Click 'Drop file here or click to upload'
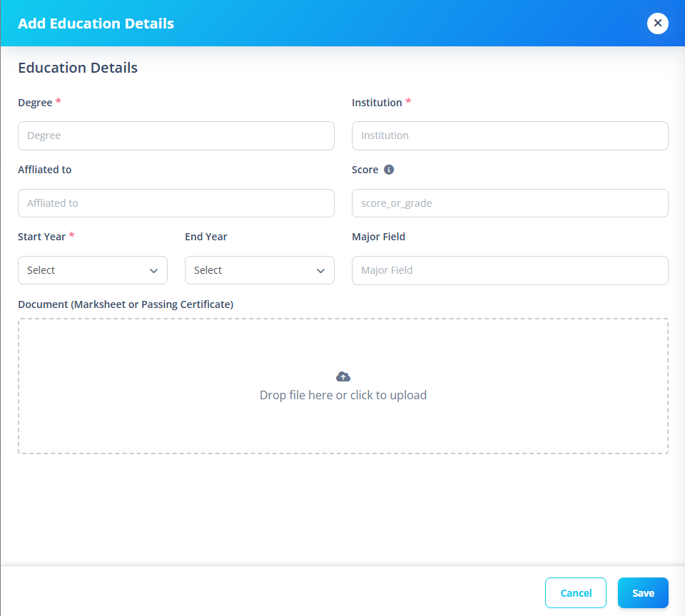The image size is (685, 616). click(x=343, y=395)
